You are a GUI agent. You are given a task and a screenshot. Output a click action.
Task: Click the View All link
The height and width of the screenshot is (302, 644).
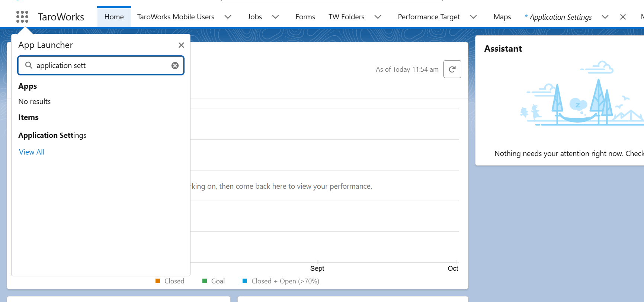(32, 152)
